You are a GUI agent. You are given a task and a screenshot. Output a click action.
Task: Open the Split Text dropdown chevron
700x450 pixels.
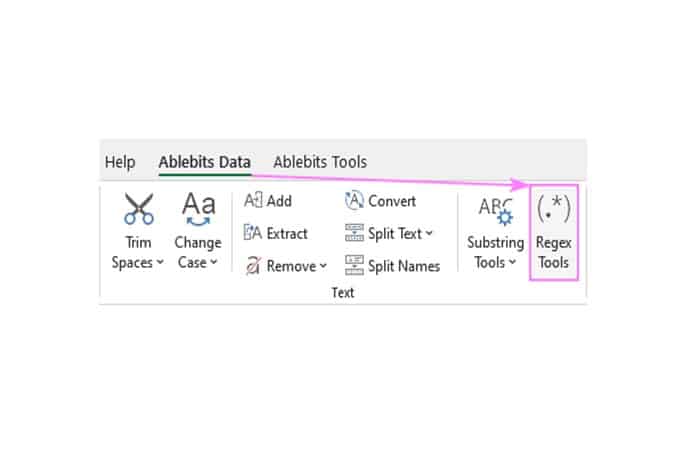click(x=429, y=233)
